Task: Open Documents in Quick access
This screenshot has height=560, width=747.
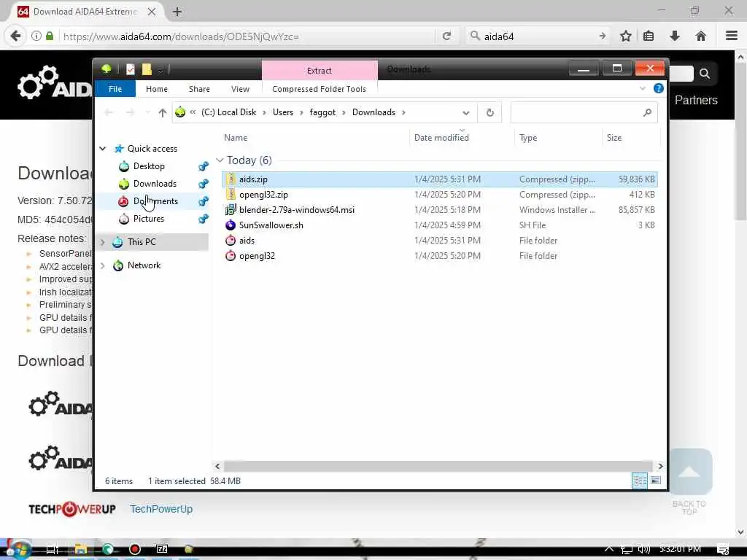Action: click(156, 201)
